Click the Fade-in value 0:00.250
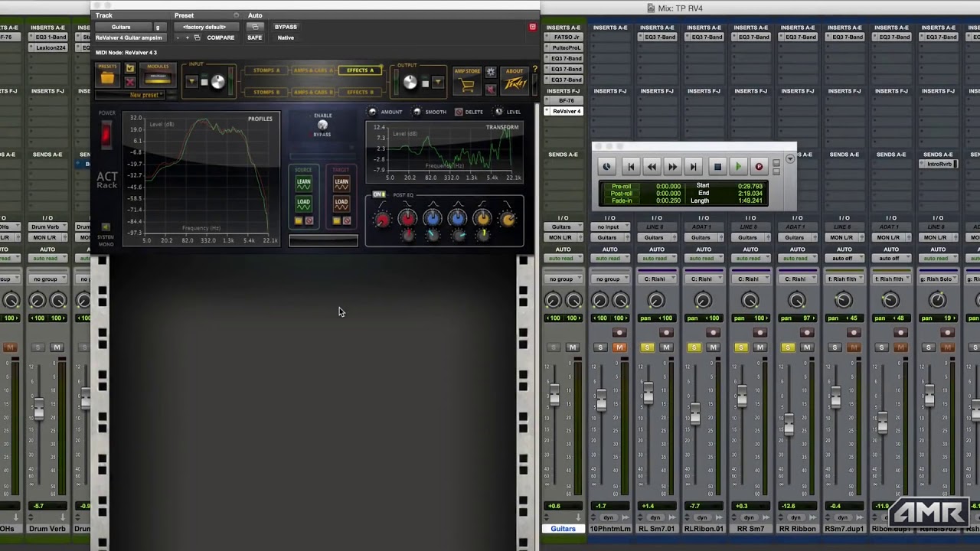This screenshot has width=980, height=551. [668, 201]
